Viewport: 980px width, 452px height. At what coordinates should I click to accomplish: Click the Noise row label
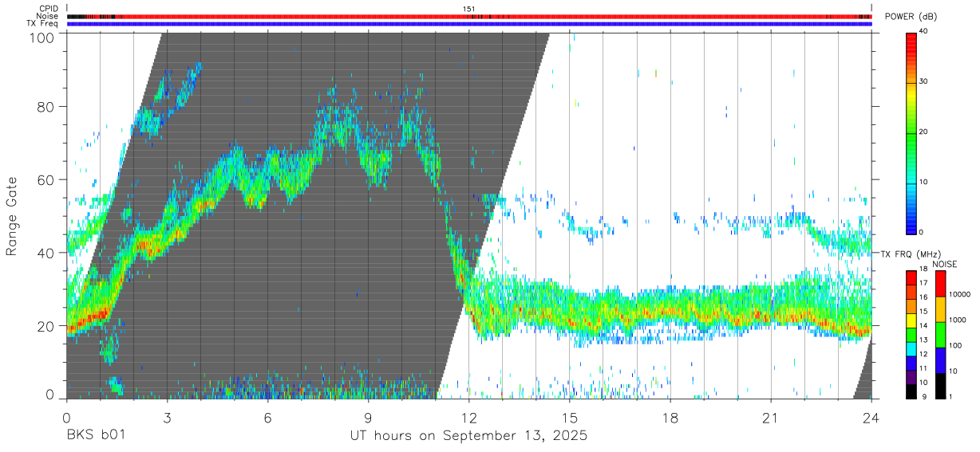tap(48, 16)
